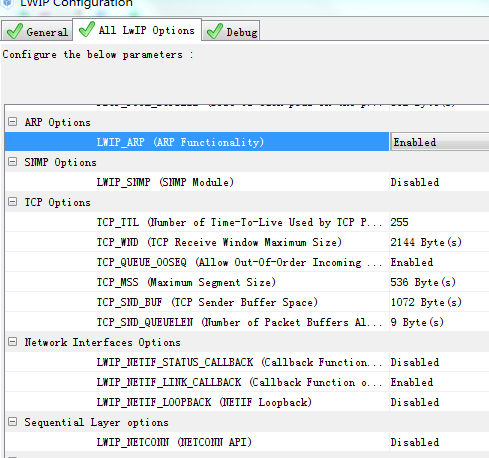
Task: Collapse the ARP Options group
Action: pyautogui.click(x=13, y=122)
